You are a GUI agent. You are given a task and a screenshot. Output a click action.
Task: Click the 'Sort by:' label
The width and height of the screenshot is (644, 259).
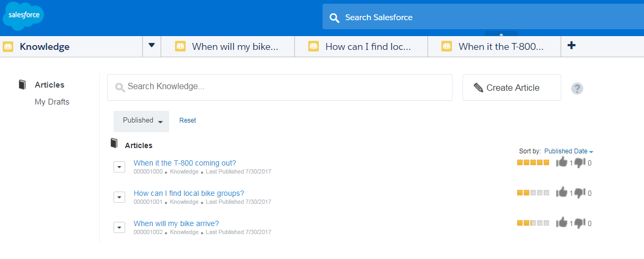coord(530,151)
